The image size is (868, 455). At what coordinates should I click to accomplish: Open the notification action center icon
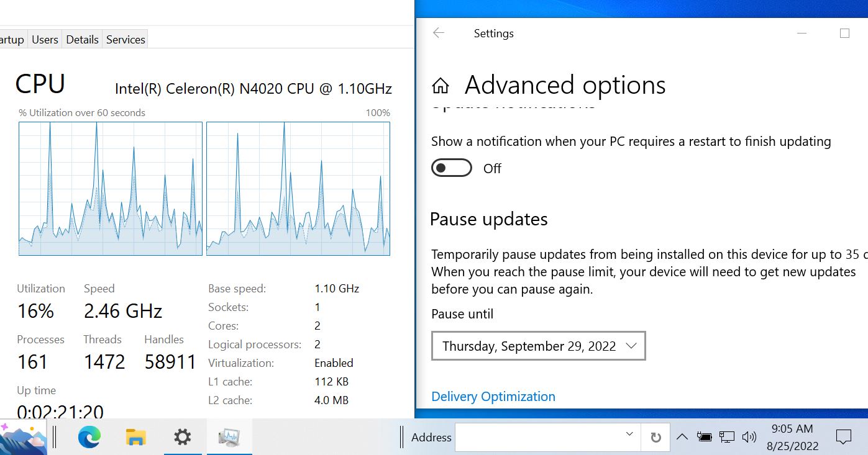(x=843, y=437)
